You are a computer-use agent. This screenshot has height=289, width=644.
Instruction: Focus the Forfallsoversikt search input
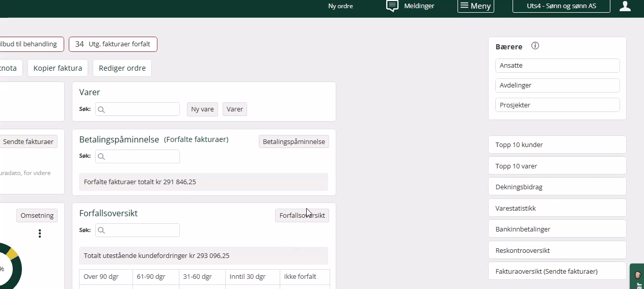[x=138, y=230]
